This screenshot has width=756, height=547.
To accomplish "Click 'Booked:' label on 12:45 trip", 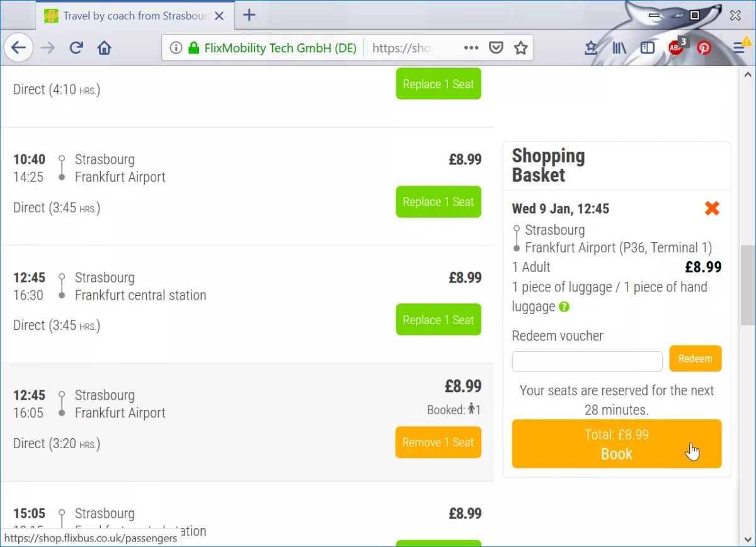I will pyautogui.click(x=446, y=410).
